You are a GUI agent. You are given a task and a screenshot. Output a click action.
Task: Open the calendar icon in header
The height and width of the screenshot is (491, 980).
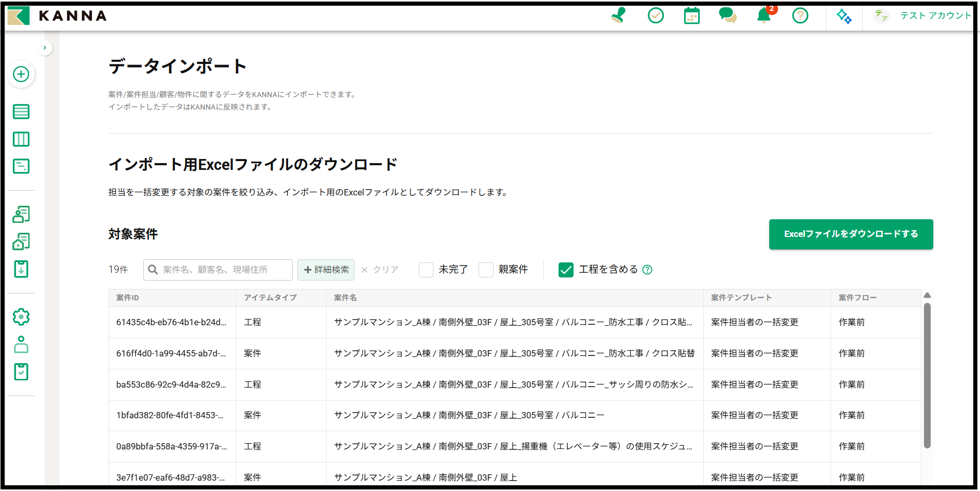click(x=691, y=16)
